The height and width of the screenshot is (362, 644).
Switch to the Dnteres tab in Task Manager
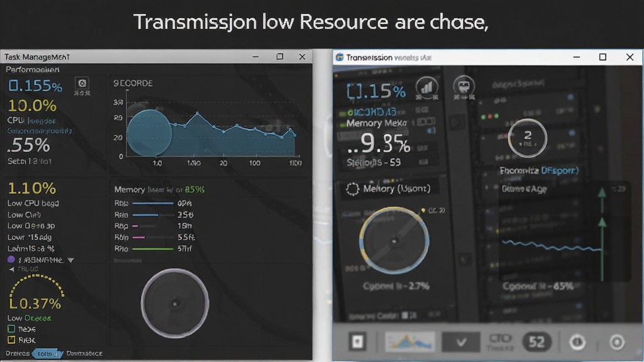pos(18,353)
